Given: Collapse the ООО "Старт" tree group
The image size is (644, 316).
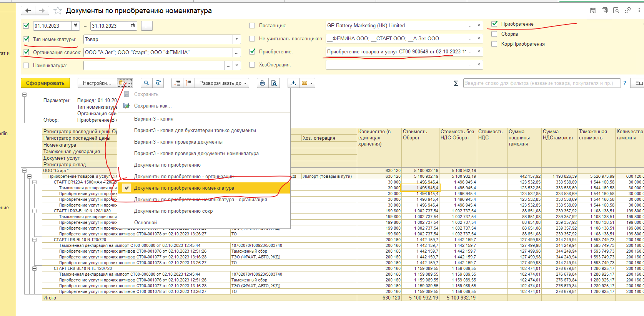Looking at the screenshot, I should [x=24, y=170].
